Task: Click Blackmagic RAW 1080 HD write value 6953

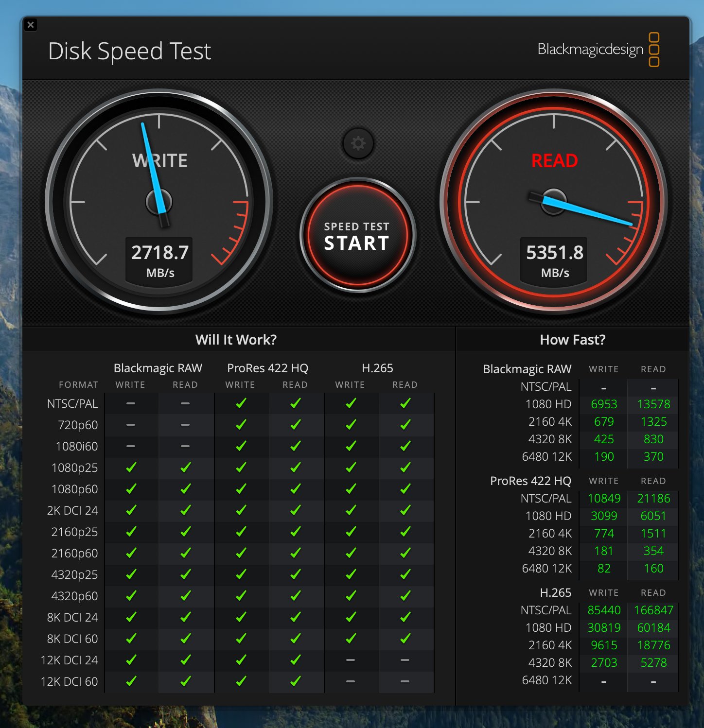Action: coord(604,404)
